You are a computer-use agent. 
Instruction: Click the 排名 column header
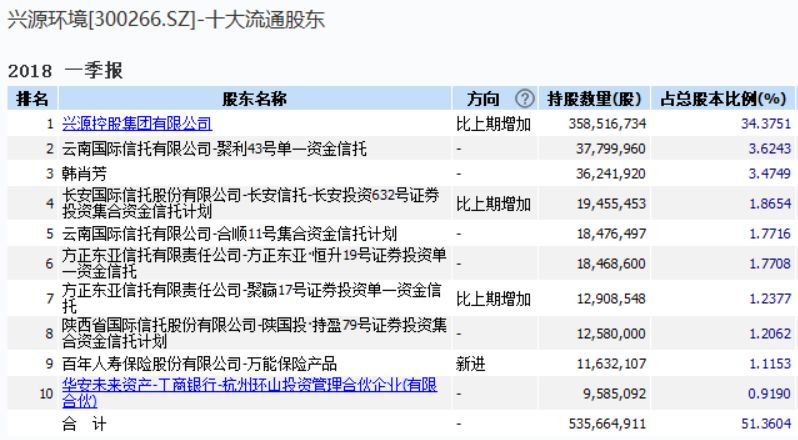click(33, 98)
